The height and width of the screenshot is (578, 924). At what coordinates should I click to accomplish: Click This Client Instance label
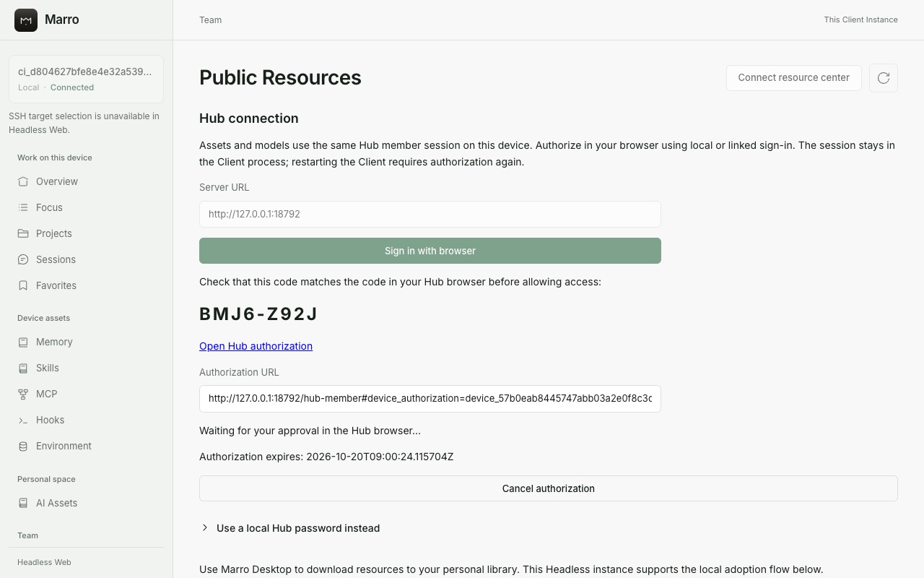click(861, 20)
